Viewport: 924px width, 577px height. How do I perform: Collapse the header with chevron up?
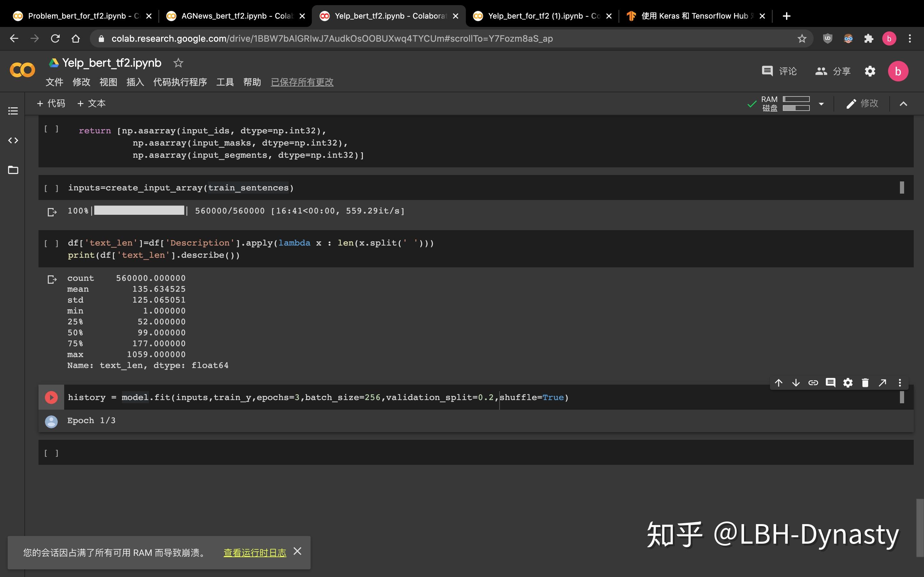(903, 104)
